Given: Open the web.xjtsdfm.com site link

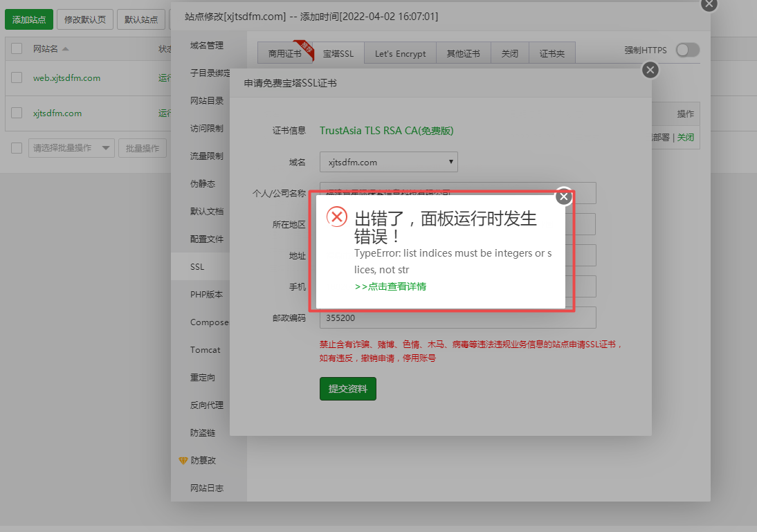Looking at the screenshot, I should click(66, 77).
